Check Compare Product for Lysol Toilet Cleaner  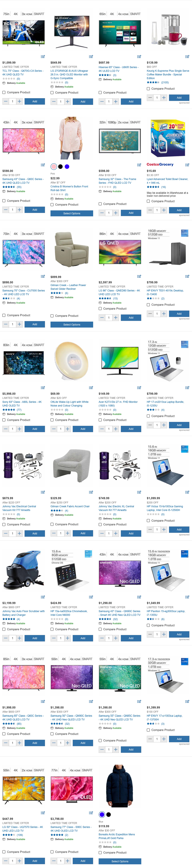click(x=148, y=201)
